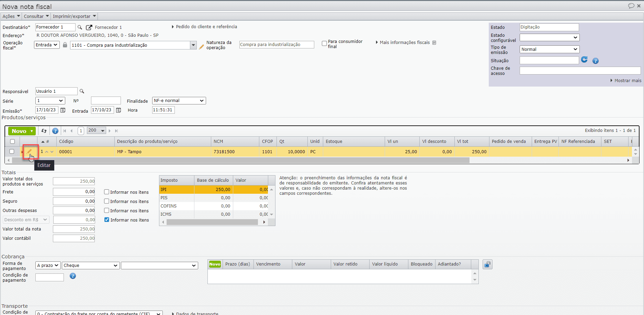Uncheck Informar nos itens for Desconto

pyautogui.click(x=107, y=220)
